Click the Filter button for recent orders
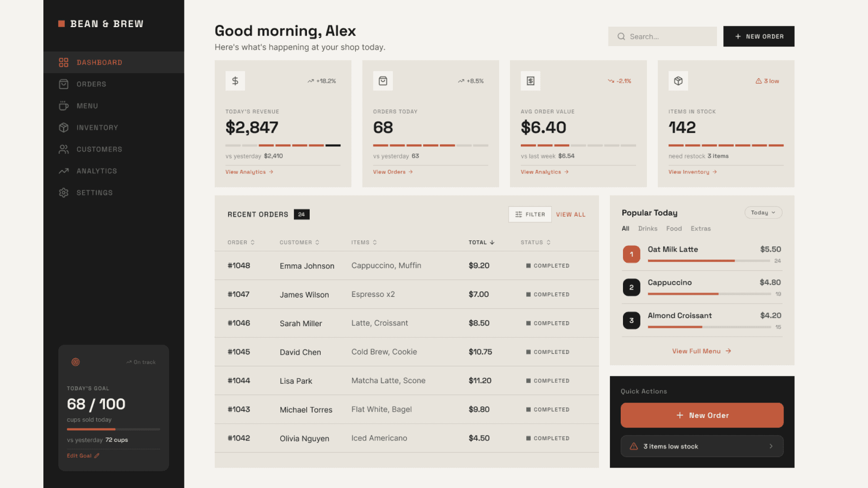Viewport: 868px width, 488px height. 530,214
